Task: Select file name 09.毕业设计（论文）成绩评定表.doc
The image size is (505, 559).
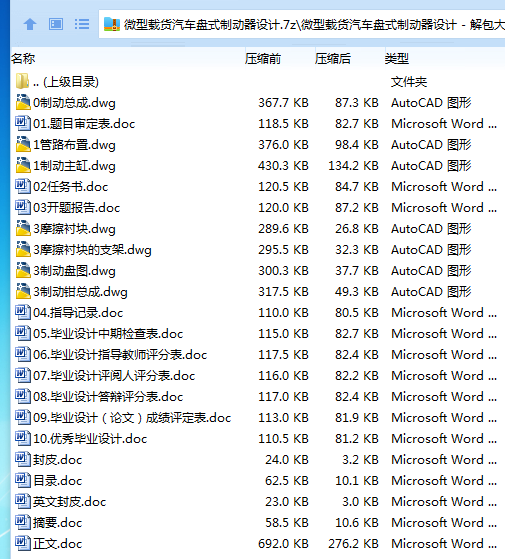Action: tap(132, 418)
